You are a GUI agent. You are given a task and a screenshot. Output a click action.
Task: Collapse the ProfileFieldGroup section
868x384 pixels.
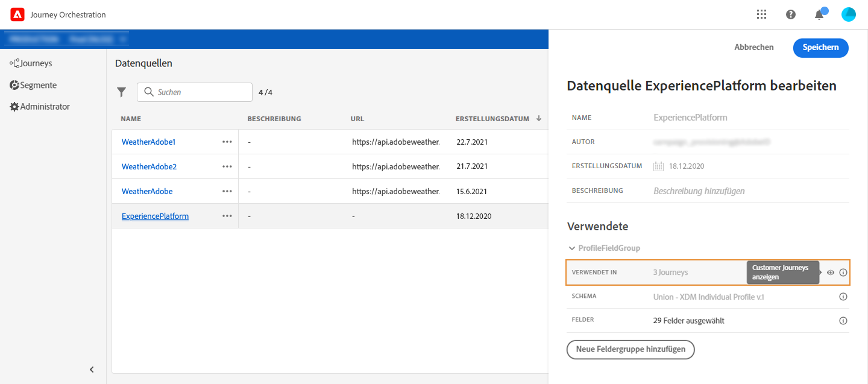(x=572, y=248)
